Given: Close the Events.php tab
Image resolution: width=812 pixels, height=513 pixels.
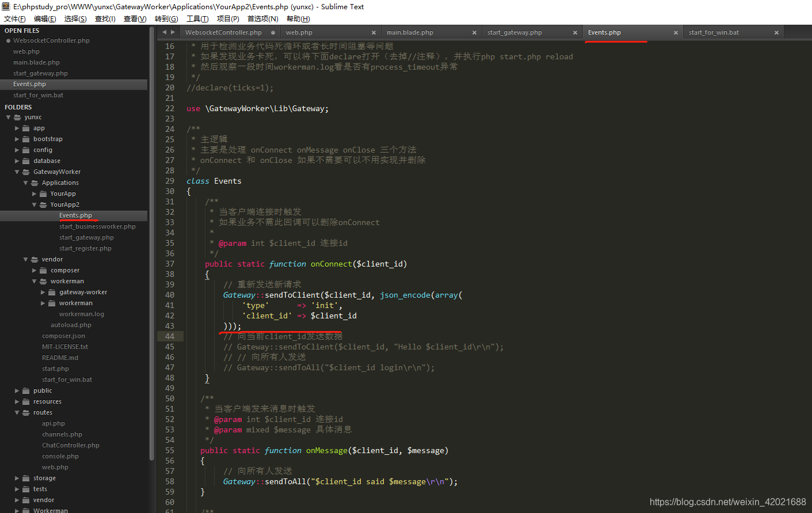Looking at the screenshot, I should 676,33.
